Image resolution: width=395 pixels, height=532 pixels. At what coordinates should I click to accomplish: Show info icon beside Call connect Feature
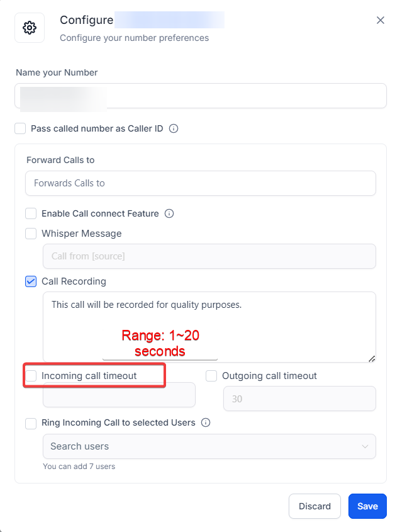[x=169, y=213]
